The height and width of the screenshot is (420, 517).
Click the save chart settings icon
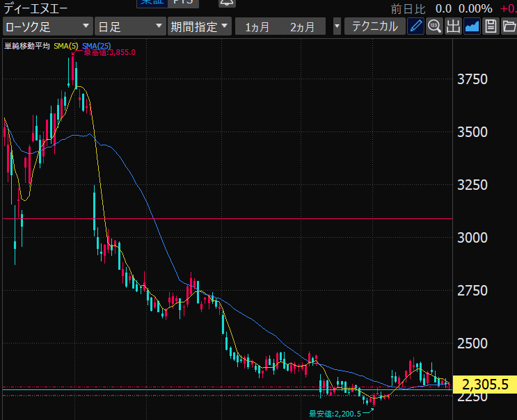click(x=491, y=27)
